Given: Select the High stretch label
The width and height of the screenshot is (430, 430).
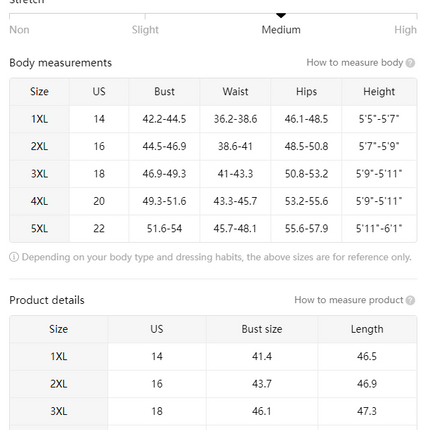Looking at the screenshot, I should [x=405, y=30].
